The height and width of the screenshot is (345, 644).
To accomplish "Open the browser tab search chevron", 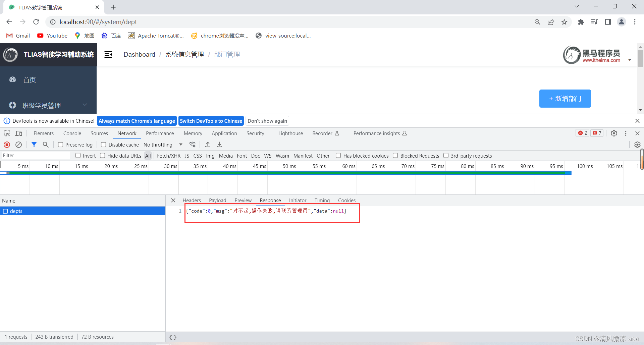I will (x=577, y=6).
